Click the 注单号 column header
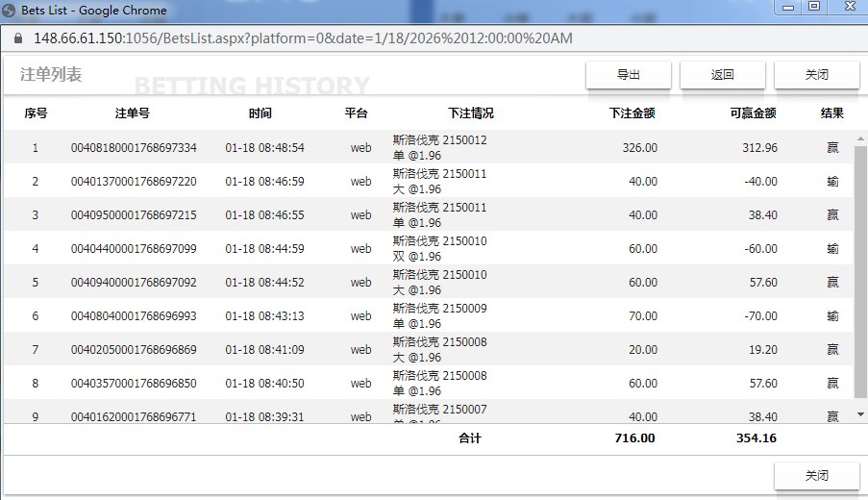The height and width of the screenshot is (500, 868). pyautogui.click(x=133, y=113)
